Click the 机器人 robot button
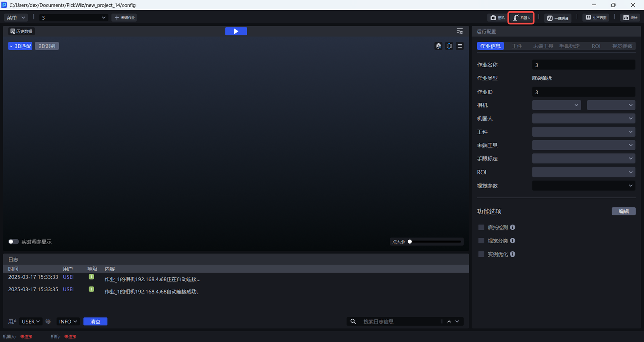The image size is (644, 342). [521, 18]
